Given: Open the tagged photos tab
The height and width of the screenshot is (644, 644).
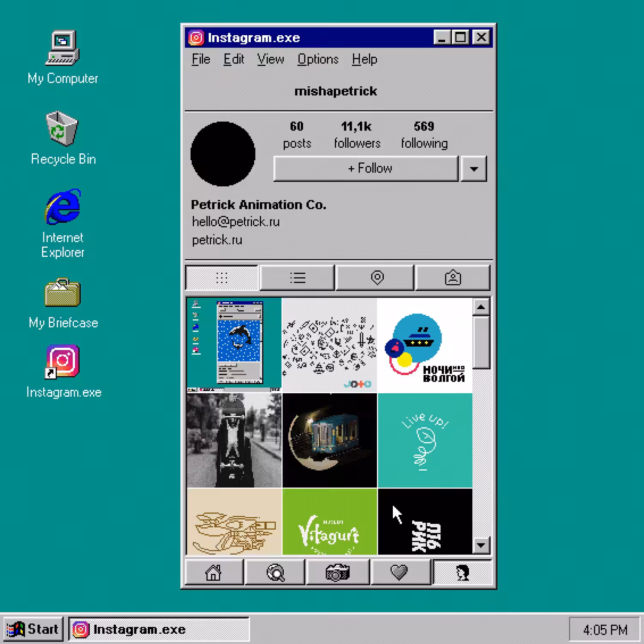Looking at the screenshot, I should [453, 278].
